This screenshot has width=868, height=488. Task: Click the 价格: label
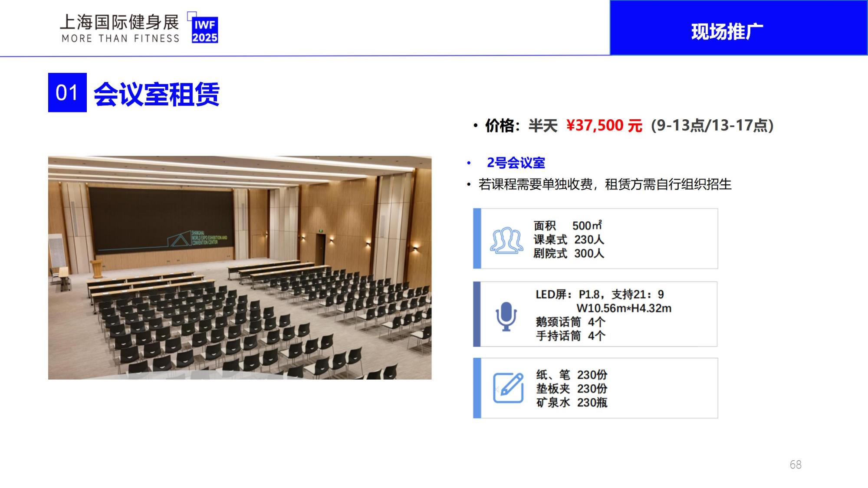(x=503, y=125)
